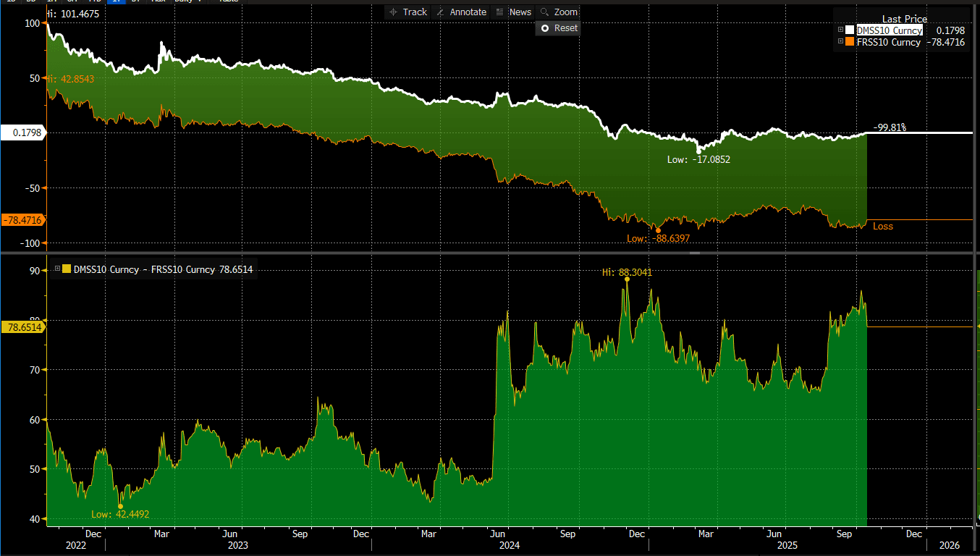
Task: Click the orange low marker at -88.6397
Action: click(658, 230)
